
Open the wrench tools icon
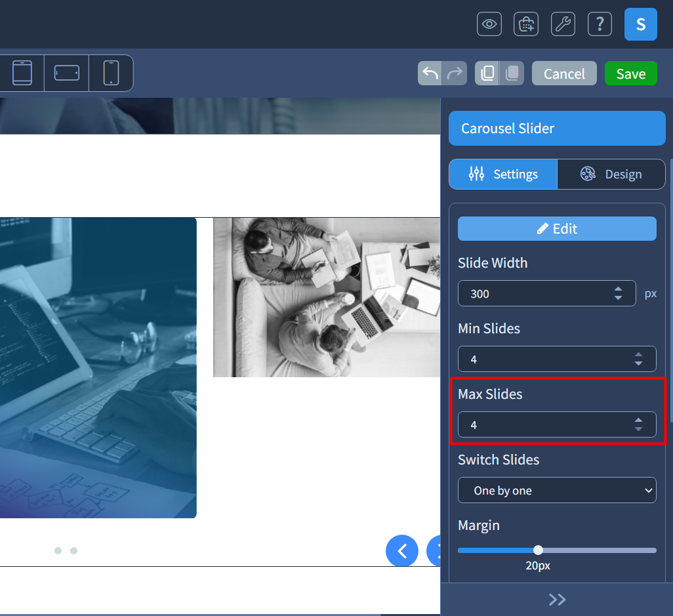pos(563,24)
